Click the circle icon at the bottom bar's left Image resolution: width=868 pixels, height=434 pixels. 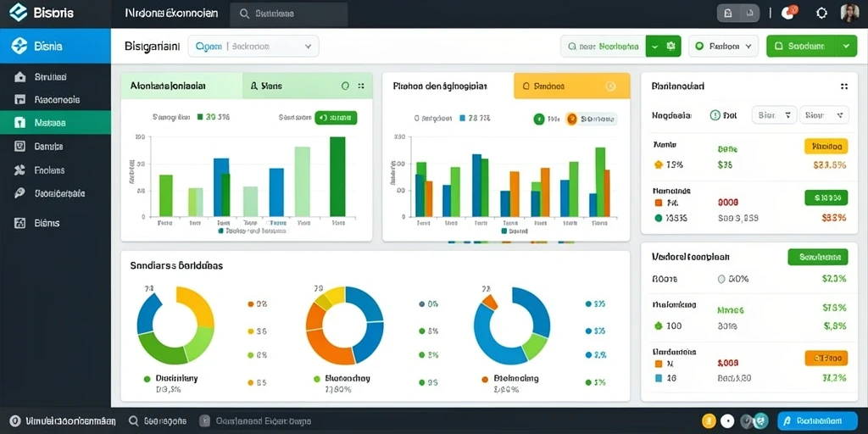(15, 421)
